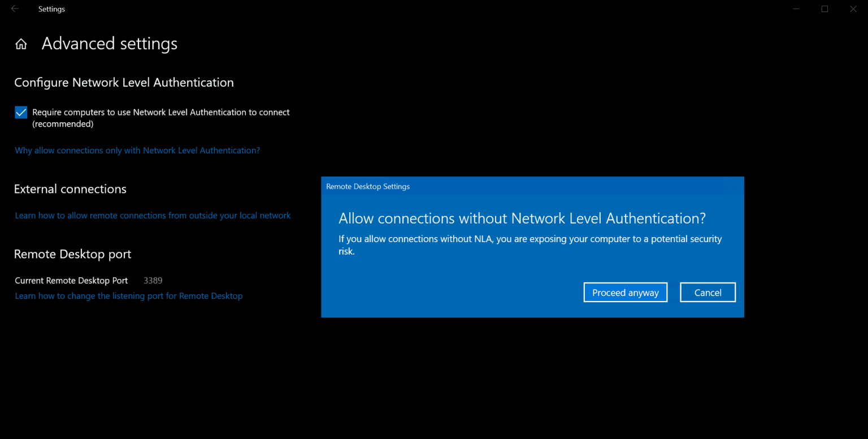Open the Why allow connections only with NLA link

click(137, 150)
